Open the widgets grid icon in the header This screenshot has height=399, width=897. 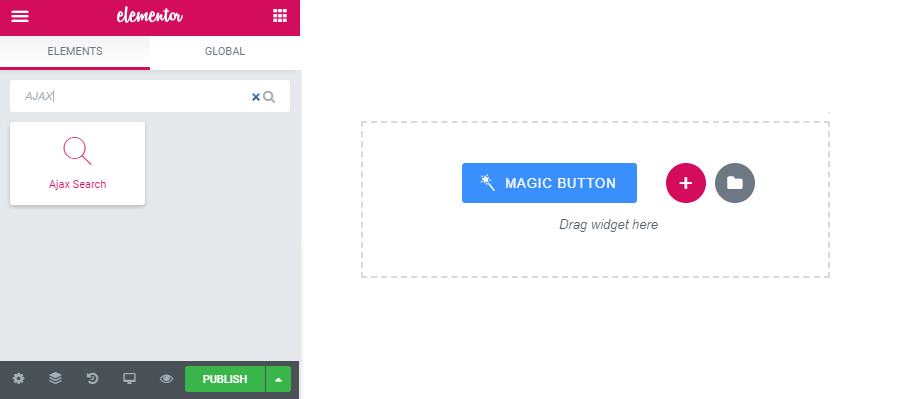coord(280,16)
